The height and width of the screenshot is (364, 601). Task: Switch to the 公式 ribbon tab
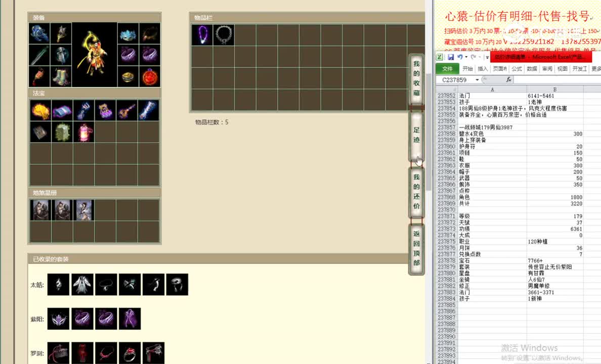pyautogui.click(x=517, y=69)
